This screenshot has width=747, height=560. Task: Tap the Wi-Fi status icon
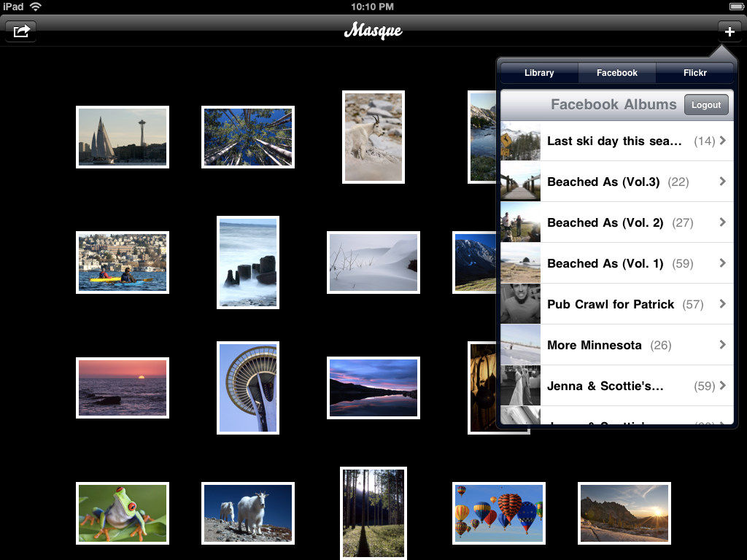[x=35, y=7]
